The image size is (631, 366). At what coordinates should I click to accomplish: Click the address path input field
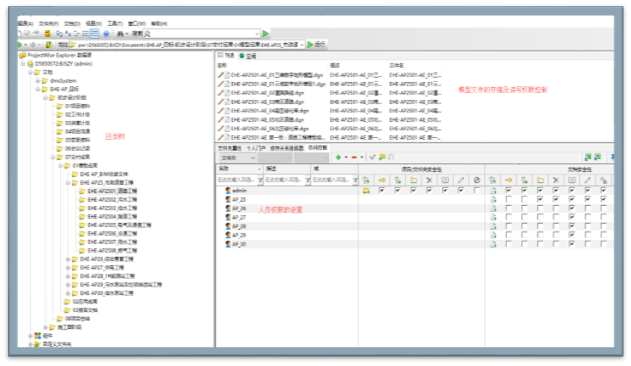click(188, 45)
